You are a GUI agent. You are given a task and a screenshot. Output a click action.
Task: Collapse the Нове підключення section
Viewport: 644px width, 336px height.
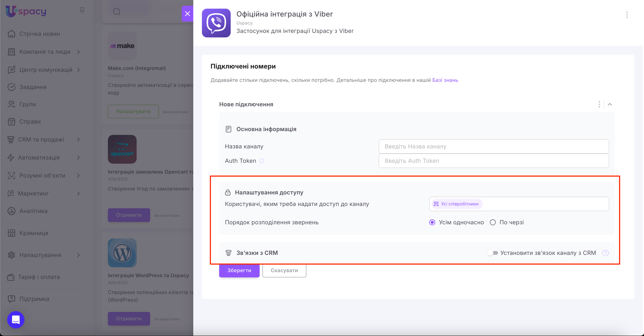(x=610, y=104)
